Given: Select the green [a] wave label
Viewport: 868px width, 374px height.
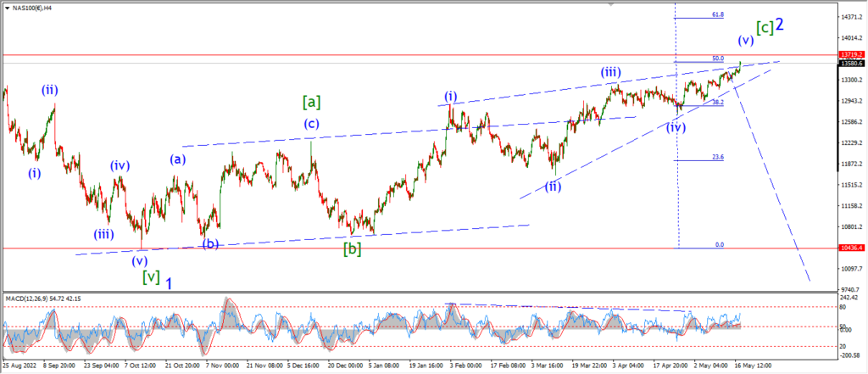Looking at the screenshot, I should click(312, 102).
